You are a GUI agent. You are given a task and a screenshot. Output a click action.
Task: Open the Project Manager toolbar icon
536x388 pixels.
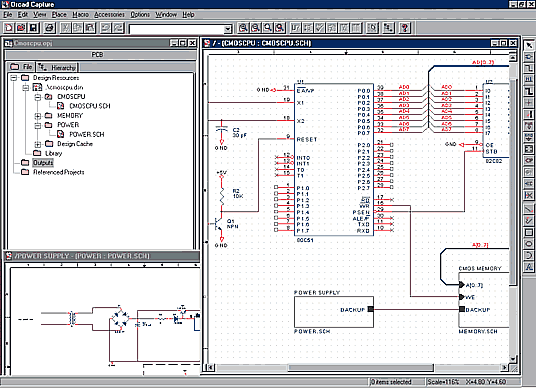388,28
